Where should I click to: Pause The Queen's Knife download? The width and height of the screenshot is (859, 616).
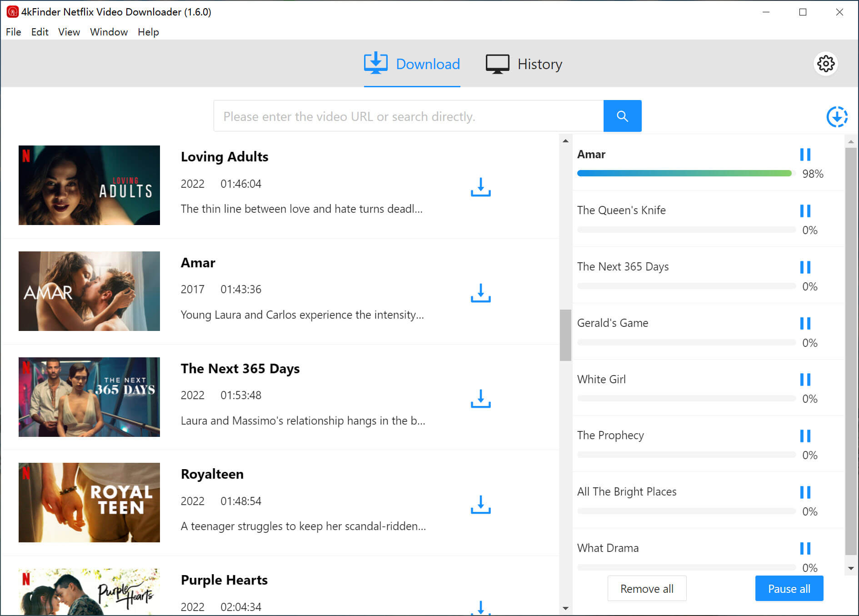805,211
